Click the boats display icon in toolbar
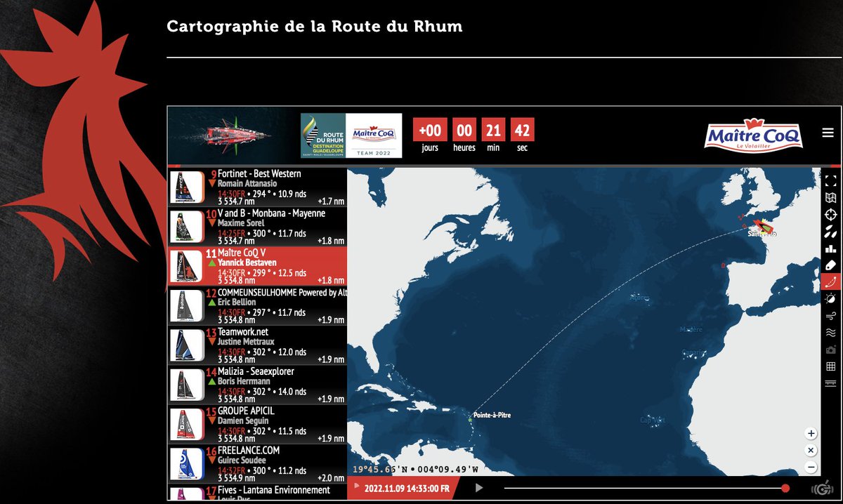Viewport: 843px width, 504px height. (x=830, y=232)
